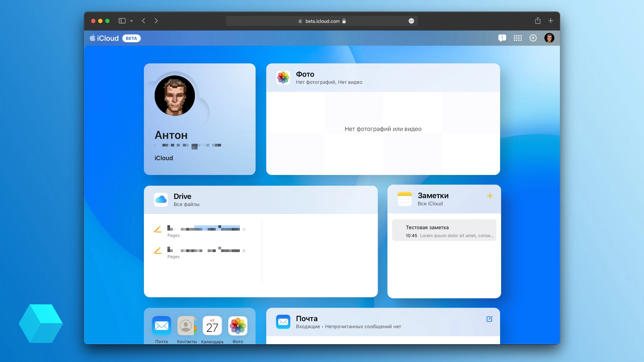Add a new note with the plus icon
This screenshot has width=644, height=362.
coord(490,196)
